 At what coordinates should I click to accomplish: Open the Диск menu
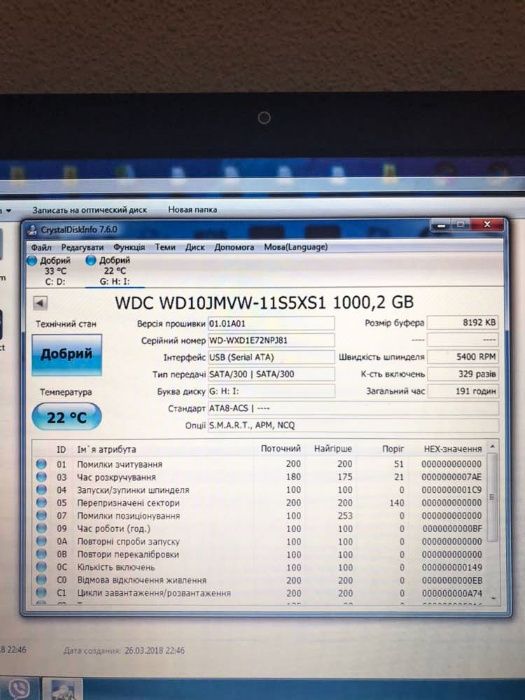tap(195, 247)
